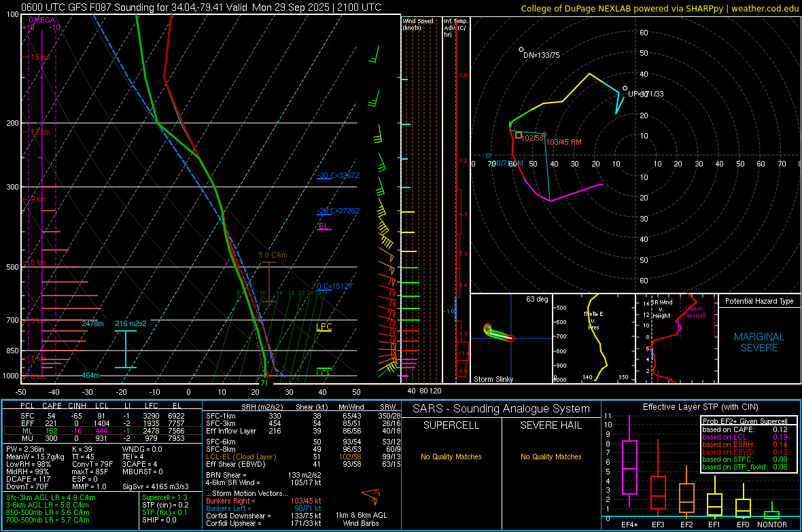802x532 pixels.
Task: Select the MU parcel row
Action: click(x=103, y=438)
